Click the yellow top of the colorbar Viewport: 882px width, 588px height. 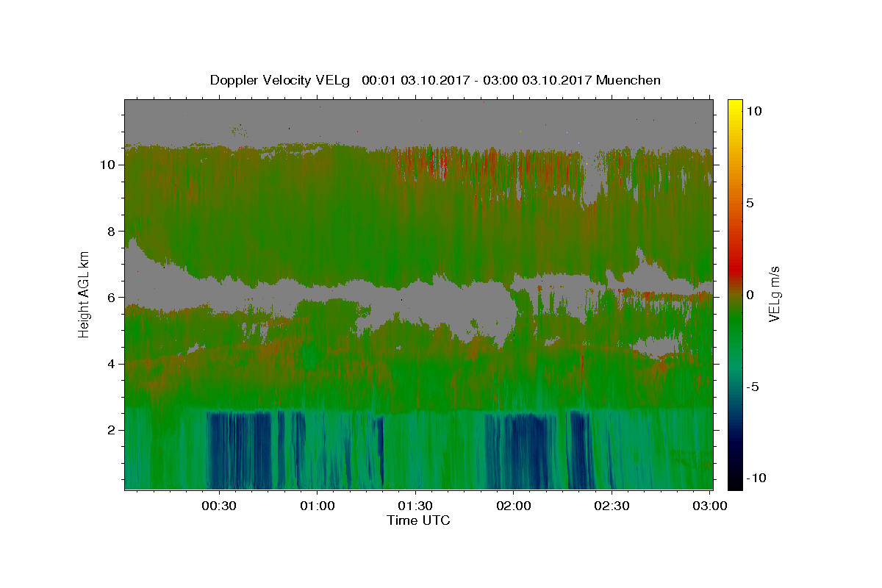point(734,104)
